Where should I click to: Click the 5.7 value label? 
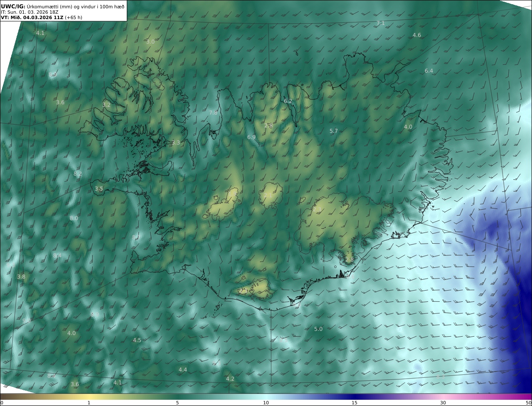(x=334, y=131)
